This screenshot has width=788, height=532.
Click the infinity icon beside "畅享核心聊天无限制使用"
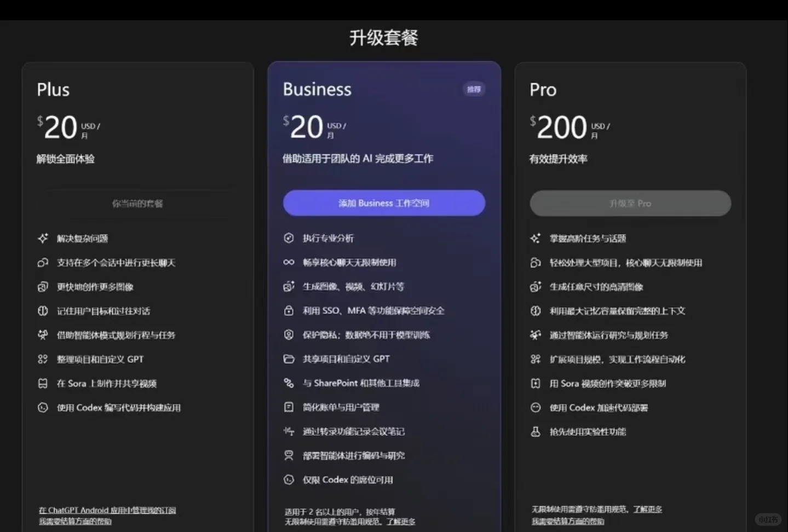(x=289, y=262)
